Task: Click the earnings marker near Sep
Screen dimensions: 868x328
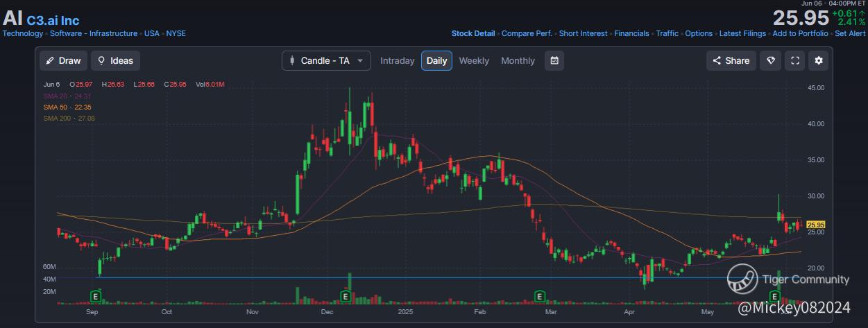Action: pos(94,297)
